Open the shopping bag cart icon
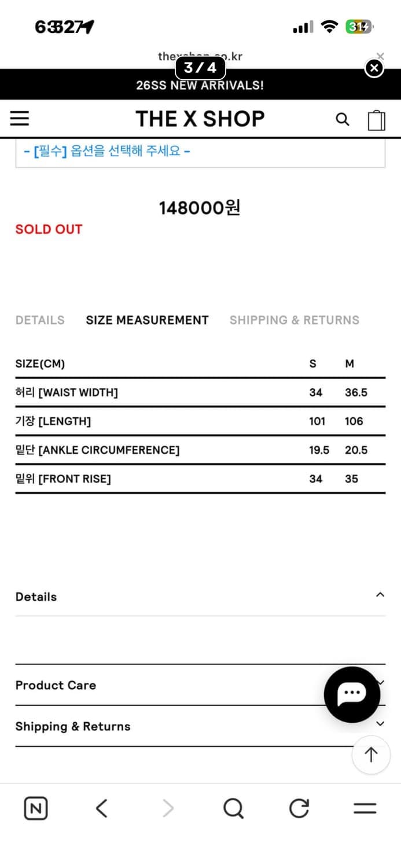This screenshot has height=868, width=401. (377, 120)
